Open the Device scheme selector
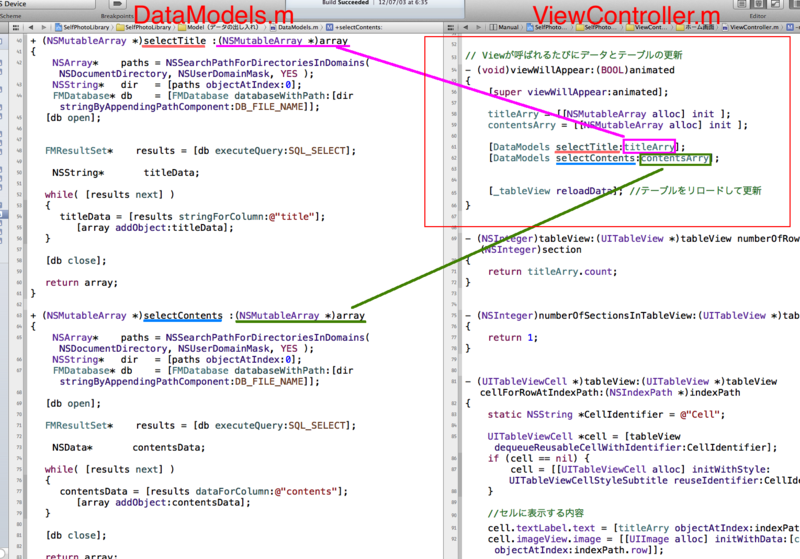 (x=47, y=4)
